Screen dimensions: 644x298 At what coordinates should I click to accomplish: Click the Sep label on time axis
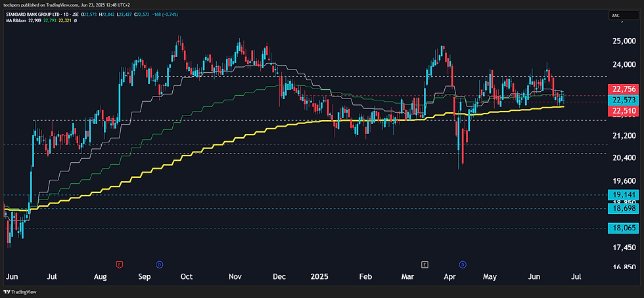(144, 276)
